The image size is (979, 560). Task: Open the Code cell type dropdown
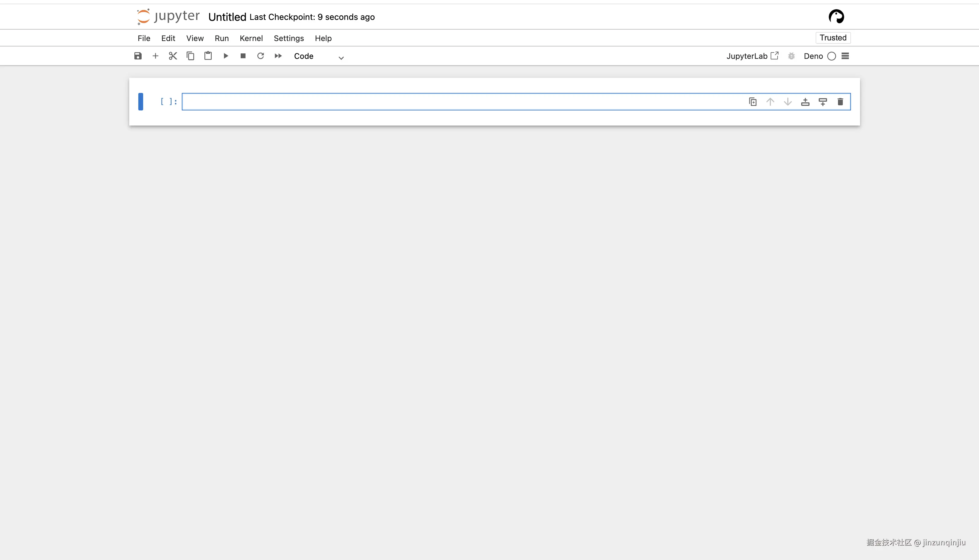coord(318,56)
